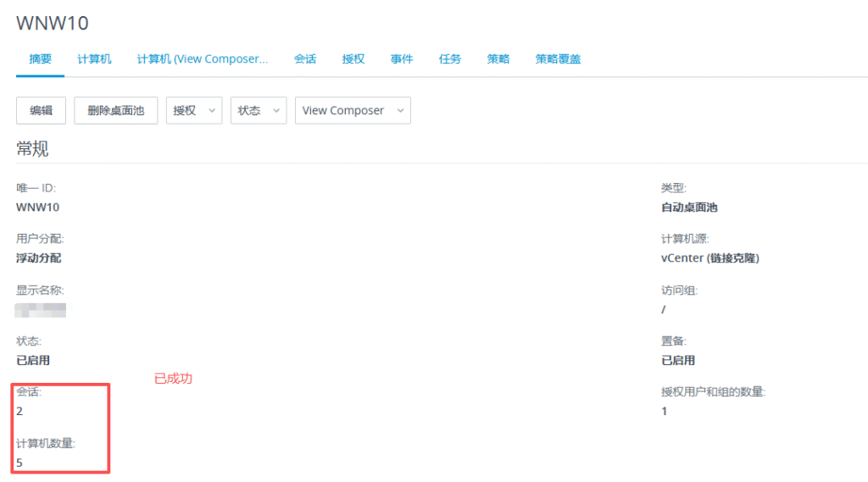Click the blurred 显示名称 value
The width and height of the screenshot is (868, 482).
[x=42, y=310]
